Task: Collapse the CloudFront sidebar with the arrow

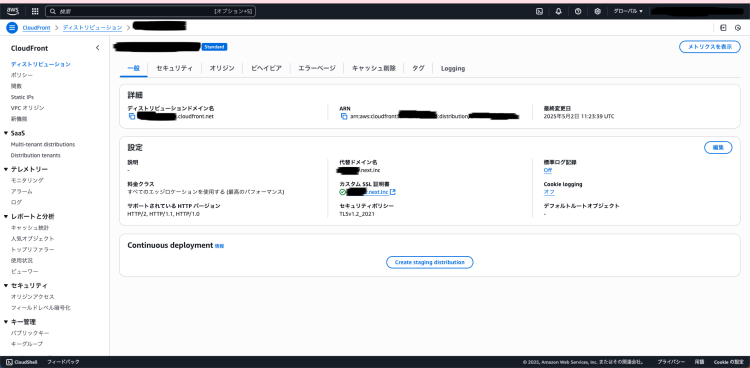Action: (x=98, y=48)
